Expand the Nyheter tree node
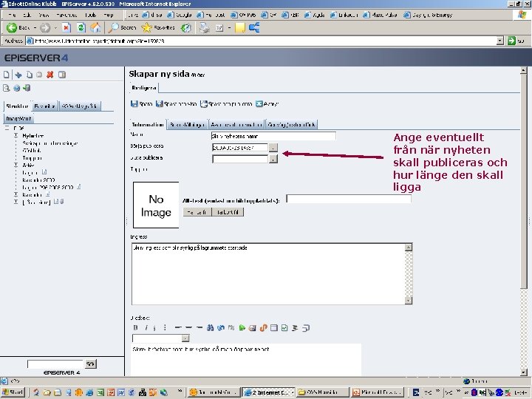Viewport: 532px width, 399px height. 16,136
